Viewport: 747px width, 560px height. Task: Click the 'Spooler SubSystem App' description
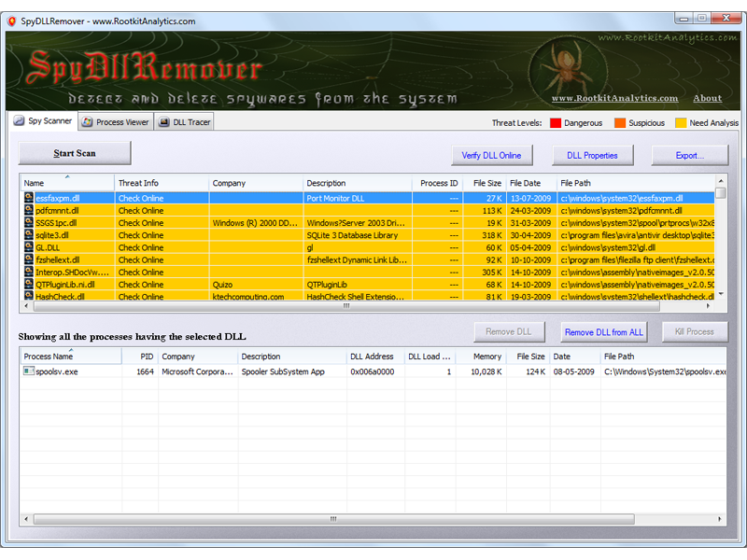283,371
